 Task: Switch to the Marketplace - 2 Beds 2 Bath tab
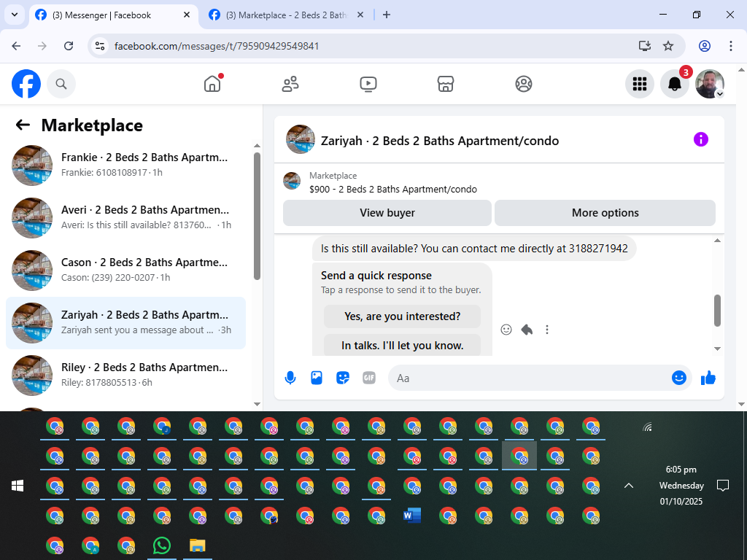click(x=287, y=15)
